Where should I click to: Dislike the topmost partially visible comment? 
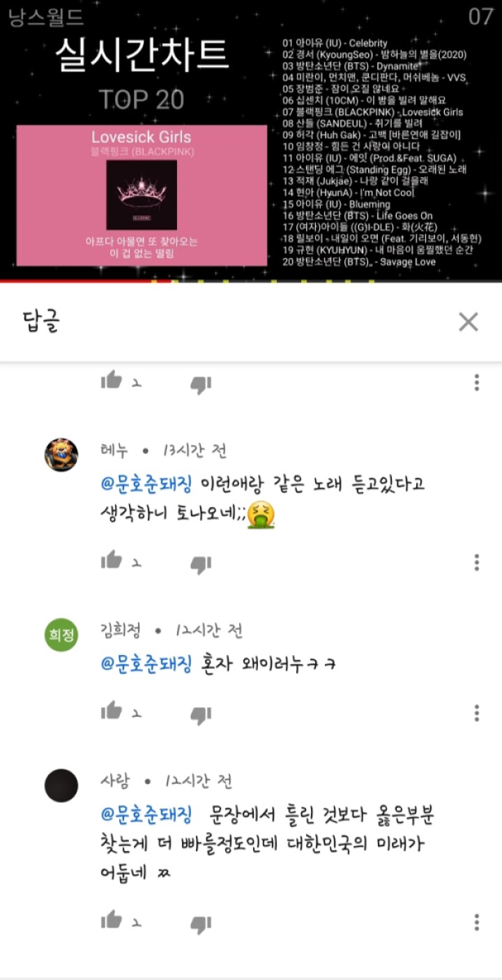pyautogui.click(x=201, y=384)
